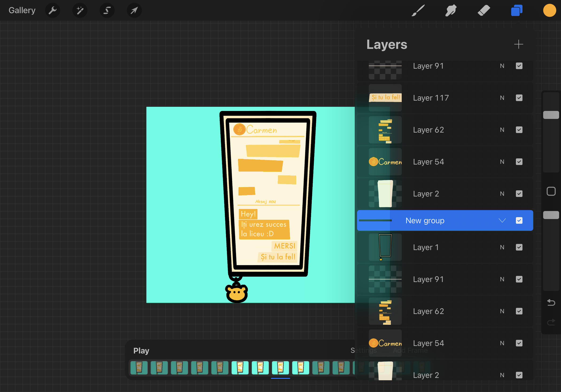Hide Layer 54 directly above New group's Layer 2
The height and width of the screenshot is (392, 561).
[519, 162]
